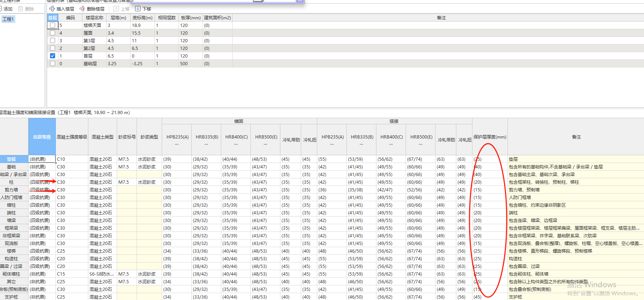Tick the 首层 checkbox for 第3层 row

point(53,40)
